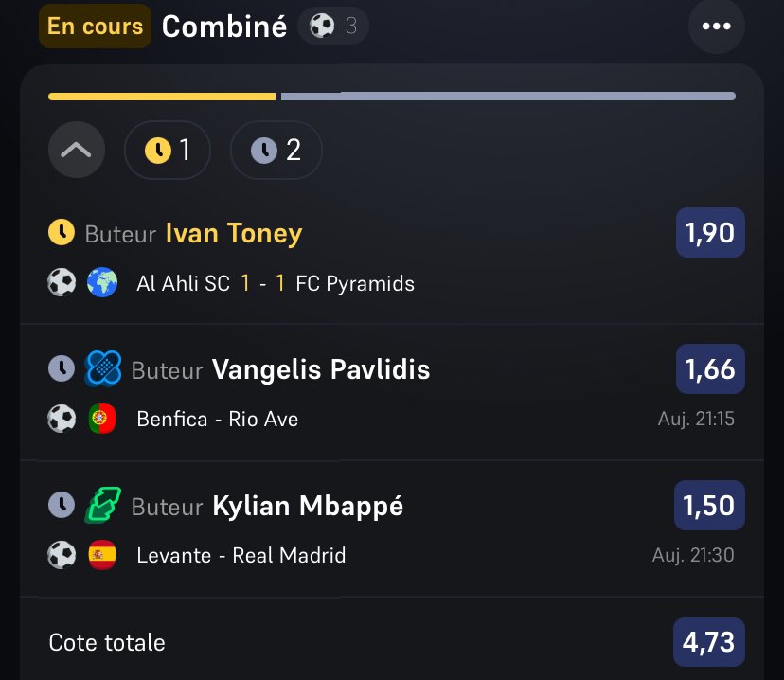Open the three-dots options menu

[717, 26]
